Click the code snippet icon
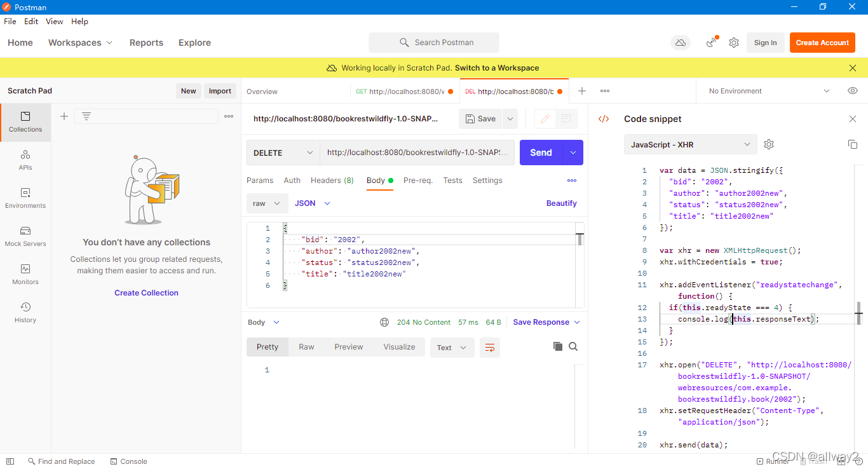The image size is (868, 469). click(x=604, y=119)
